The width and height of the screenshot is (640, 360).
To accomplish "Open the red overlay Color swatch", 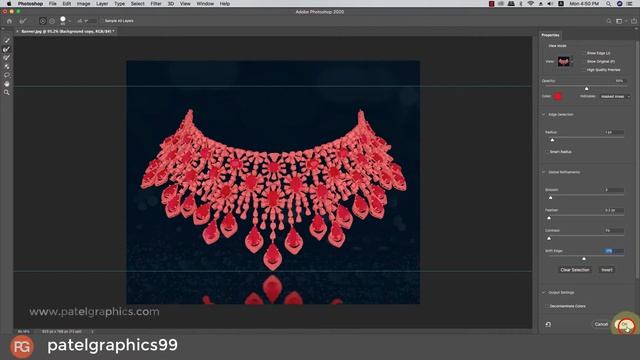I will [558, 96].
